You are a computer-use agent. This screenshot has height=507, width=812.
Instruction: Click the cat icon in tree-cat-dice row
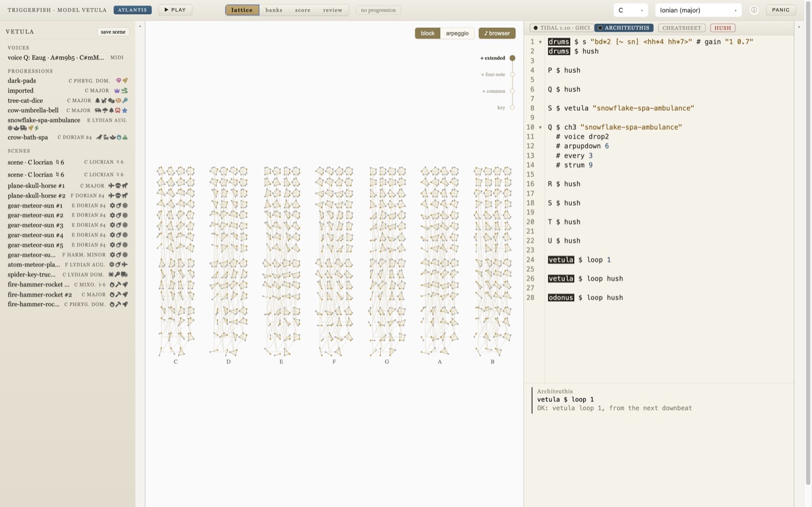[104, 100]
